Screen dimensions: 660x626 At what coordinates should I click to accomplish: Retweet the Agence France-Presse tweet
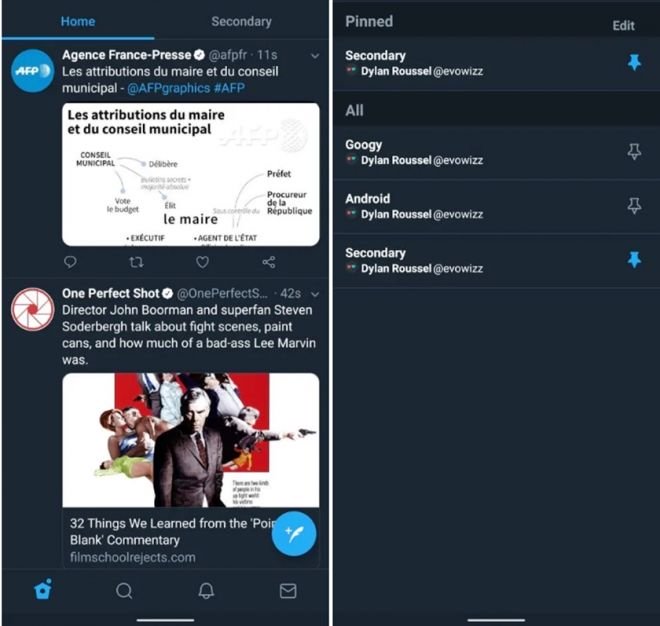(136, 262)
